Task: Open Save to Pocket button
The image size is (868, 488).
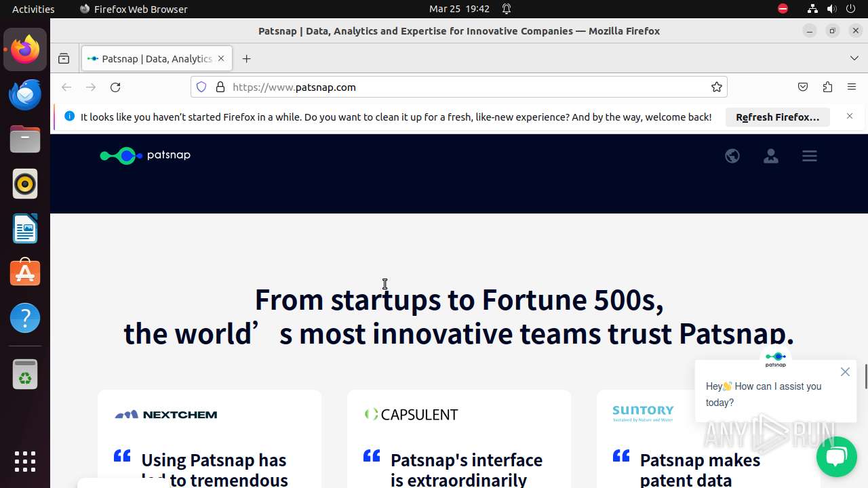Action: [803, 87]
